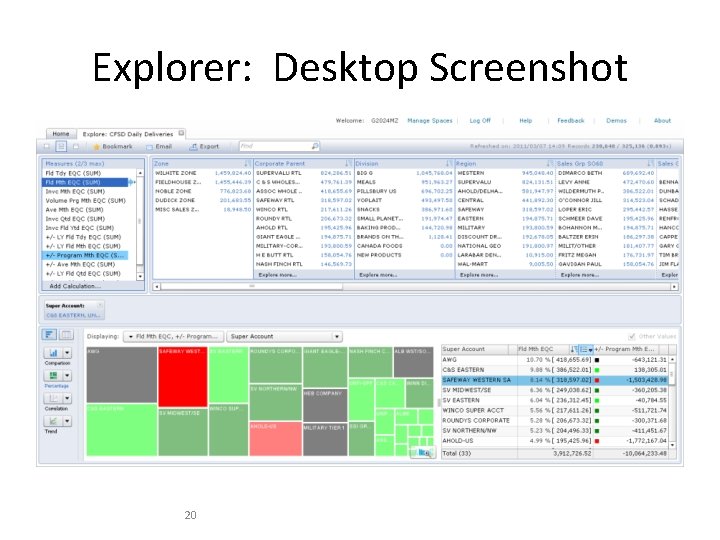Click the Correlation chart icon
720x540 pixels.
tap(53, 399)
